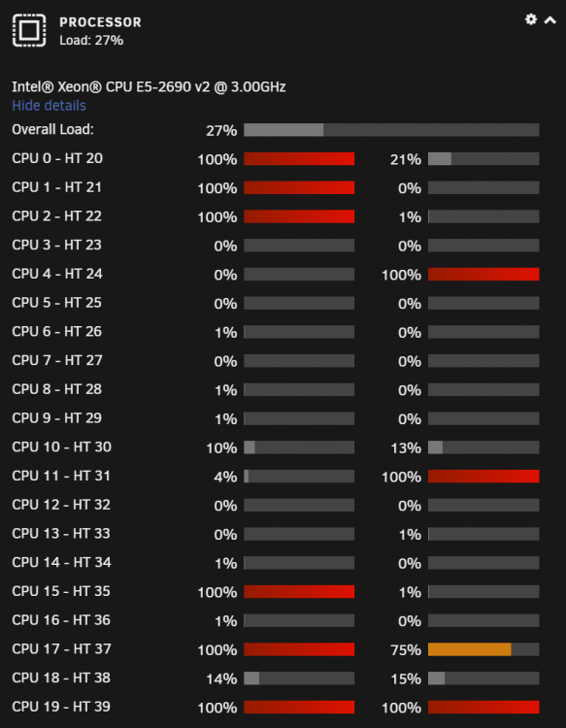Click the Overall Load progress bar
This screenshot has width=566, height=728.
[391, 130]
